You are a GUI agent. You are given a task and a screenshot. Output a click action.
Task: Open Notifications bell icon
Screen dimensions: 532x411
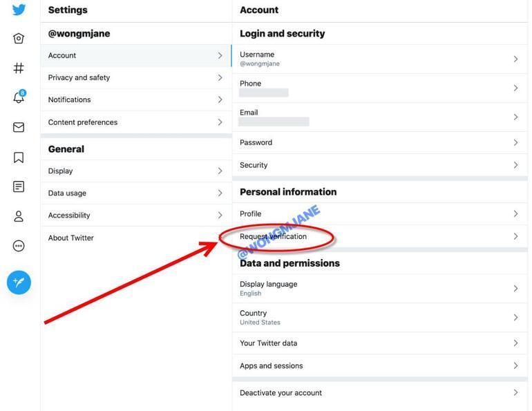coord(19,97)
